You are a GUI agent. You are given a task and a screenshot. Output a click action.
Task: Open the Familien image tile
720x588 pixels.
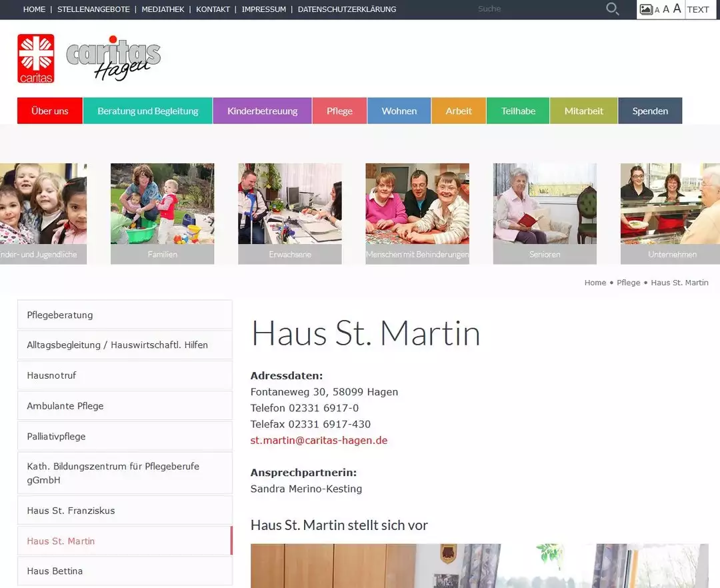pos(162,213)
